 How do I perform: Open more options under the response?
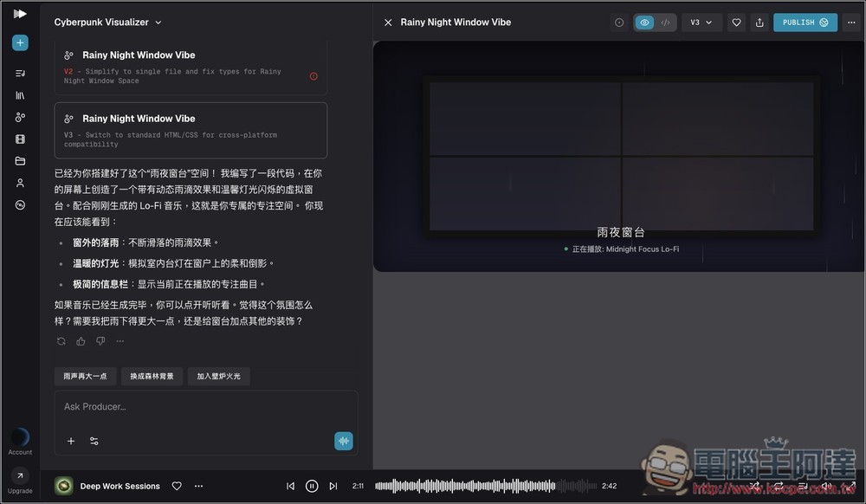coord(120,341)
